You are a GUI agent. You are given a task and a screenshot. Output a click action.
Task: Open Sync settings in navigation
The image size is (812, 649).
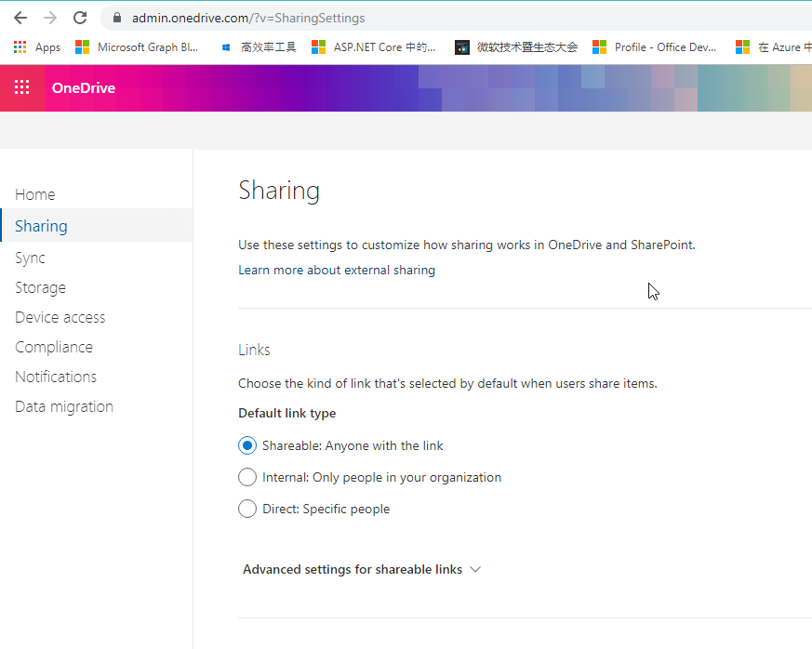coord(30,258)
